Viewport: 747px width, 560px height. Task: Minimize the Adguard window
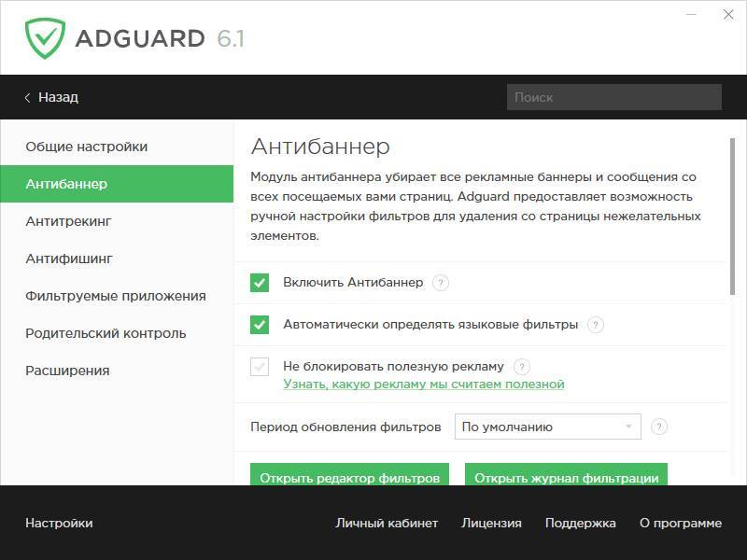(691, 15)
